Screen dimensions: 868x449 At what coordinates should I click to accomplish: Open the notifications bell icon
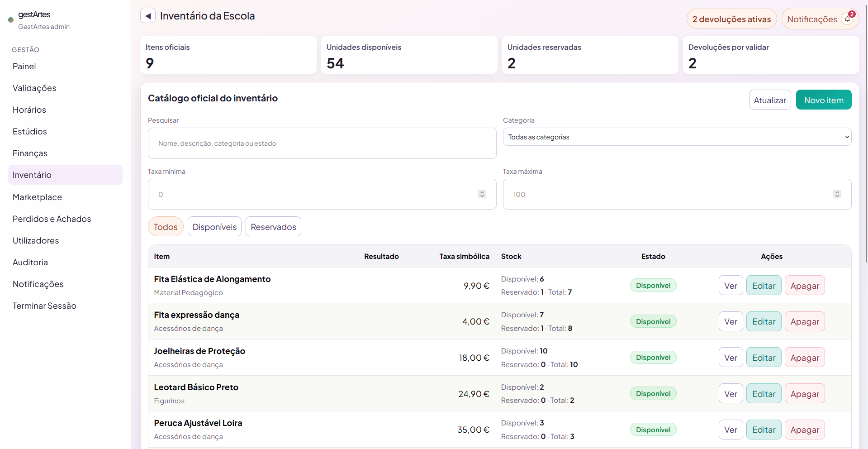click(x=848, y=19)
